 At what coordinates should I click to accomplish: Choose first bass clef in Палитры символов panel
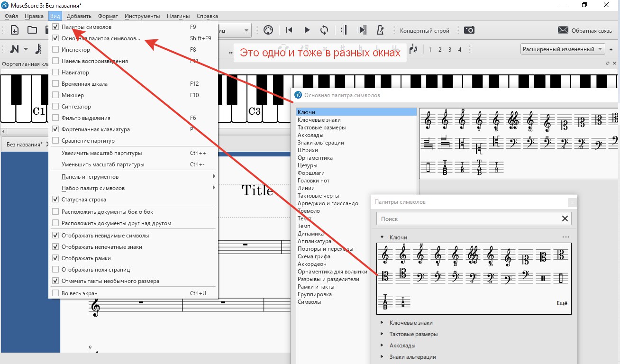(420, 278)
